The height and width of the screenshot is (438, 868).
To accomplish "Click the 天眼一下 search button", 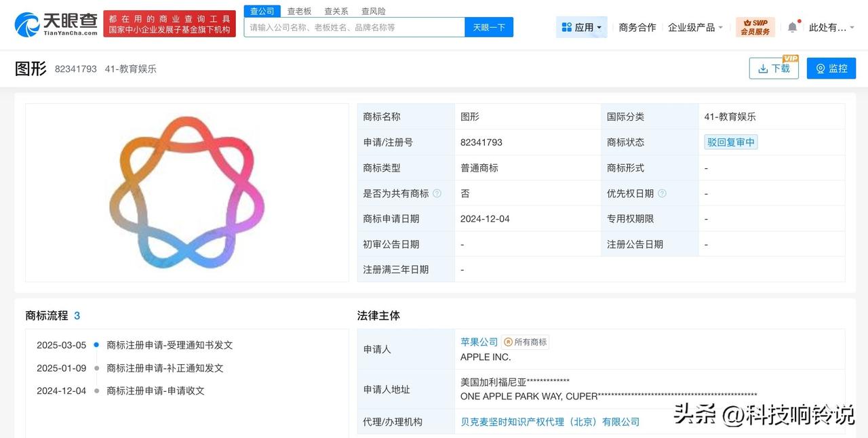I will coord(489,27).
